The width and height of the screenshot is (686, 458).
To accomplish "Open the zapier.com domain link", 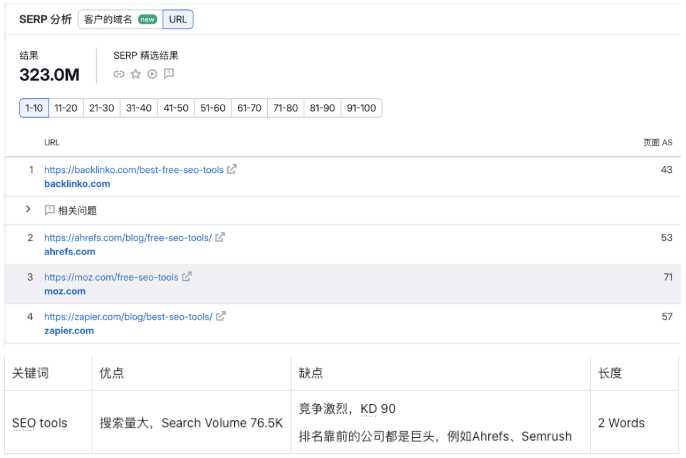I will [x=69, y=331].
